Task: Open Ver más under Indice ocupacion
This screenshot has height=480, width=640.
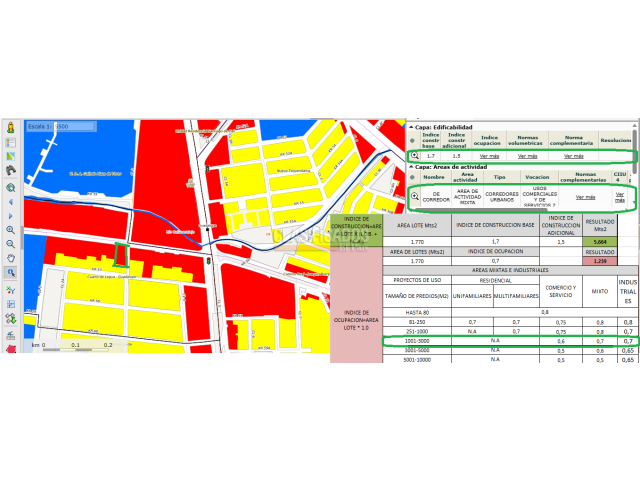Action: pyautogui.click(x=489, y=156)
